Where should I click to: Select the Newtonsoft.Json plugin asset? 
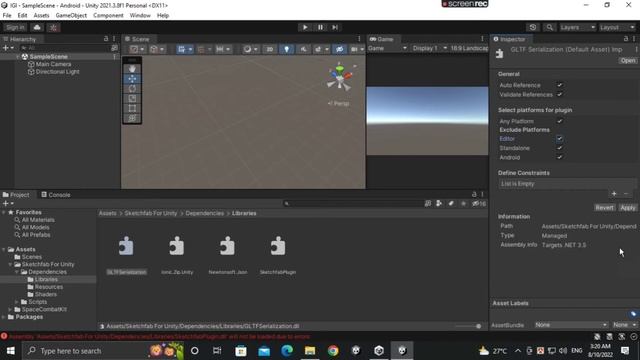pyautogui.click(x=227, y=254)
